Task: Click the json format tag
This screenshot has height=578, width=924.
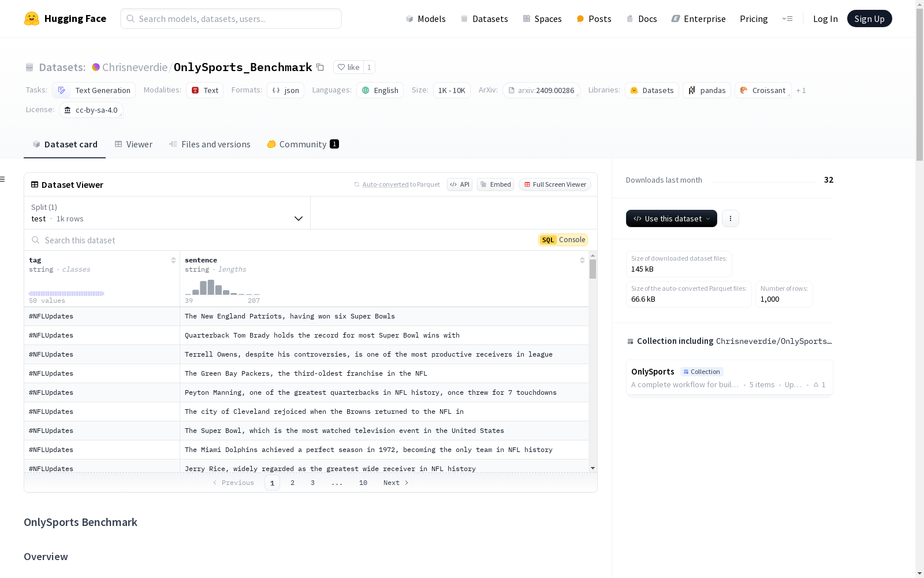Action: tap(285, 90)
